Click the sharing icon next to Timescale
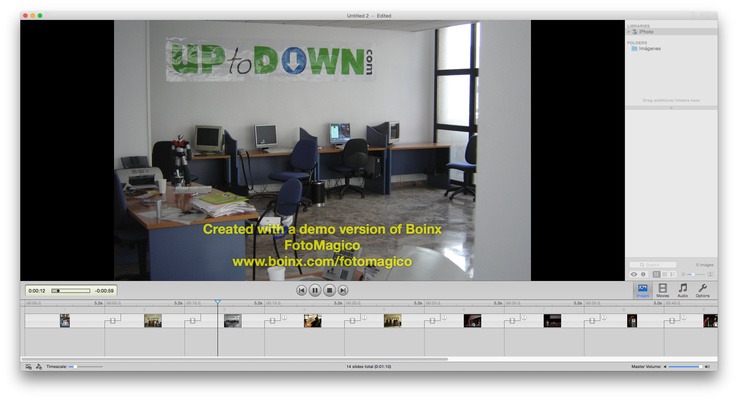The image size is (738, 400). [39, 367]
